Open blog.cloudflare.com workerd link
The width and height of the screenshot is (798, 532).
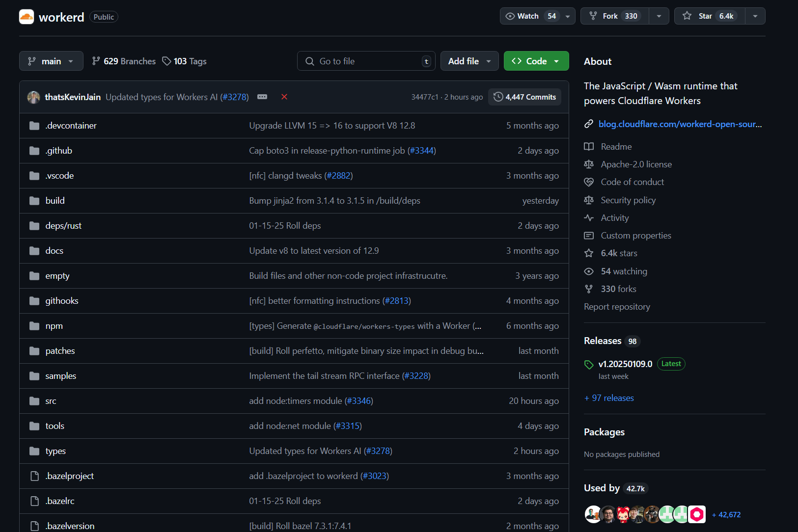(x=680, y=124)
